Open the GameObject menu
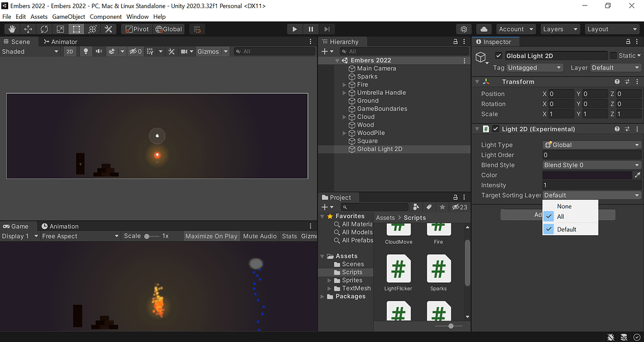The image size is (644, 342). click(68, 17)
